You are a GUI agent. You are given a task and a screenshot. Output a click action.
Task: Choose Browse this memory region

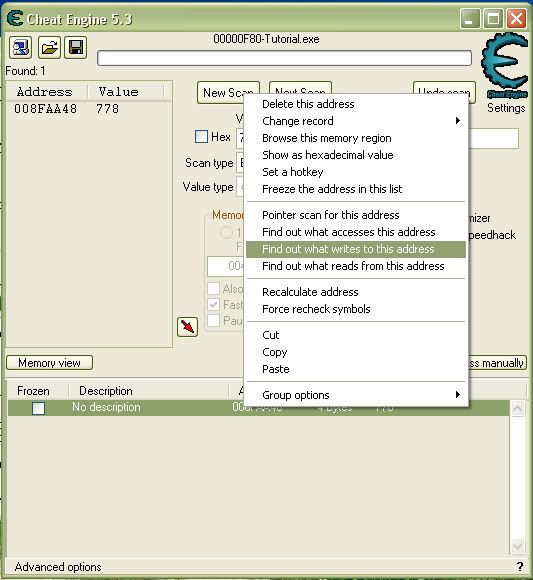[327, 138]
